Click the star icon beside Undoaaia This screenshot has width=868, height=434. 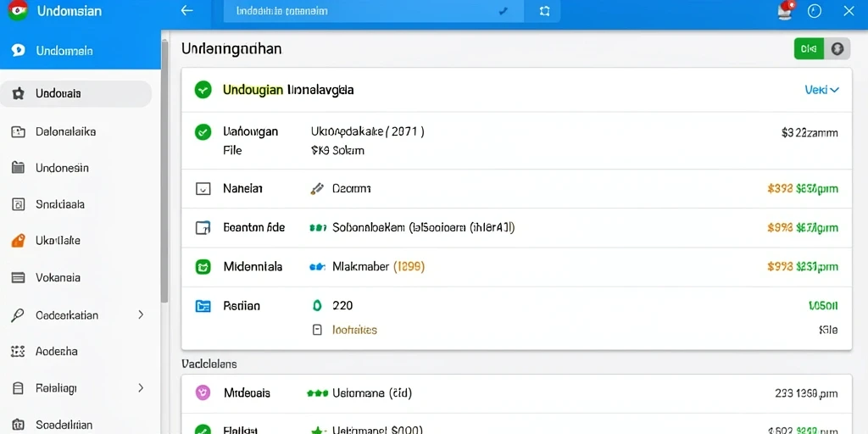pos(19,93)
